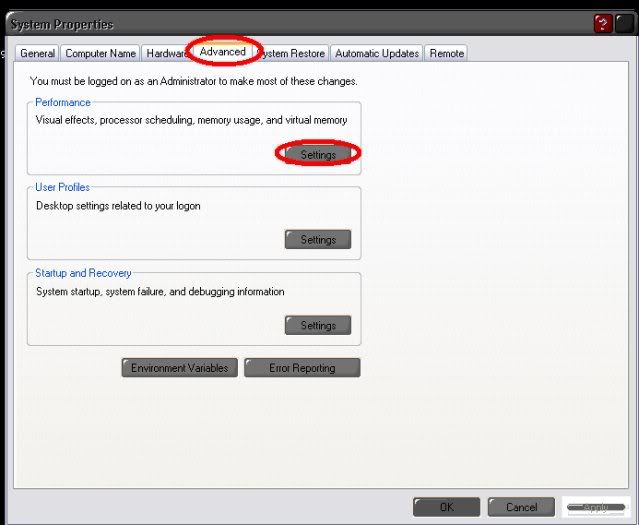
Task: Click the System Properties title bar
Action: coord(250,24)
